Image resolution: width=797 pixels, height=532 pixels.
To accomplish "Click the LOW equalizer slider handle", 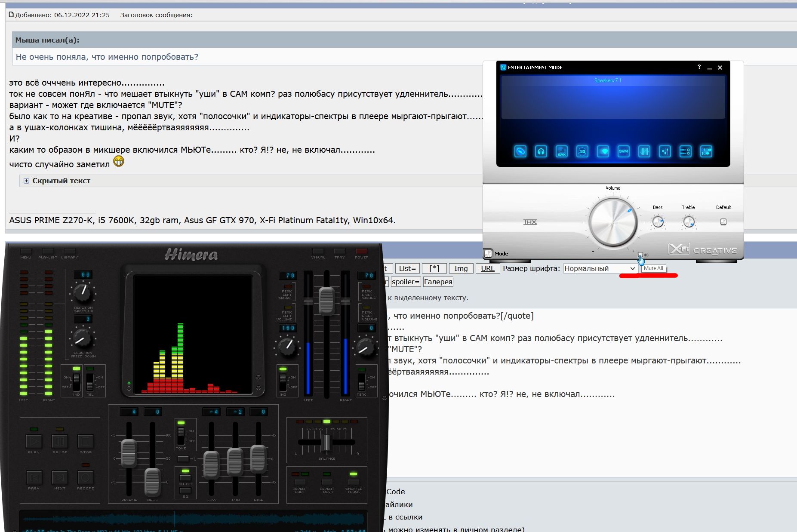I will click(x=211, y=465).
